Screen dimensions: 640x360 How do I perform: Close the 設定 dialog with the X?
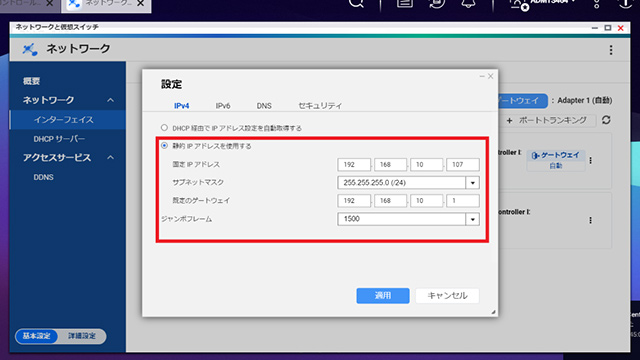tap(491, 76)
